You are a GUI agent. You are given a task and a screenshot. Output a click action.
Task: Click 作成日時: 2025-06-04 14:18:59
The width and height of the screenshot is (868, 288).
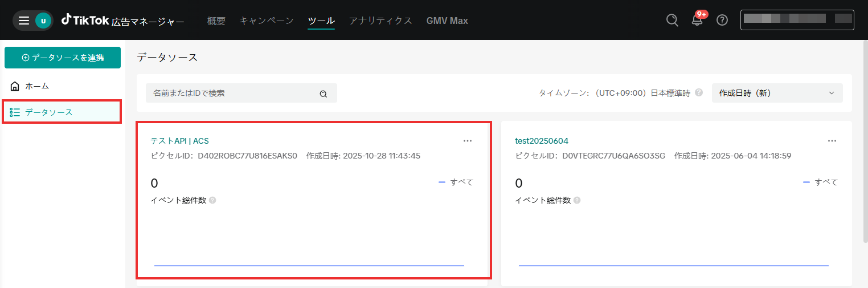pyautogui.click(x=733, y=156)
